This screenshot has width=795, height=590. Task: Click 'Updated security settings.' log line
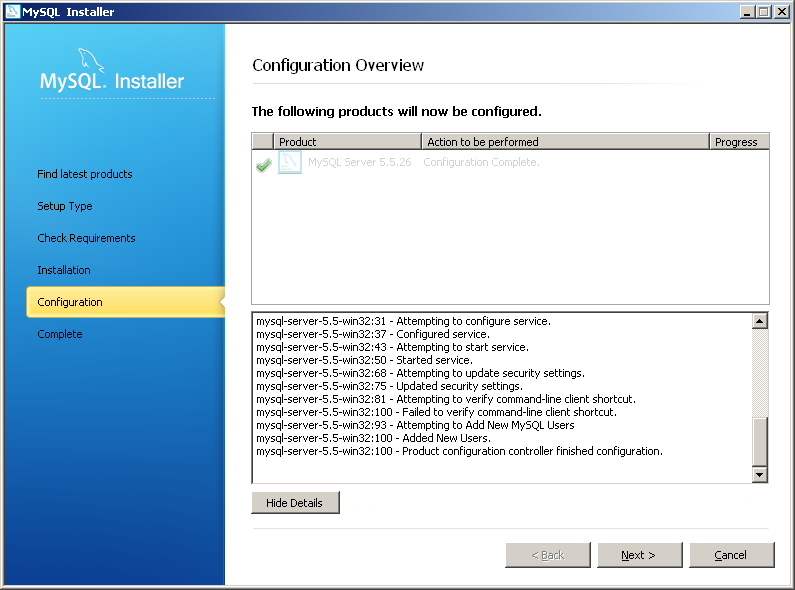(x=389, y=386)
